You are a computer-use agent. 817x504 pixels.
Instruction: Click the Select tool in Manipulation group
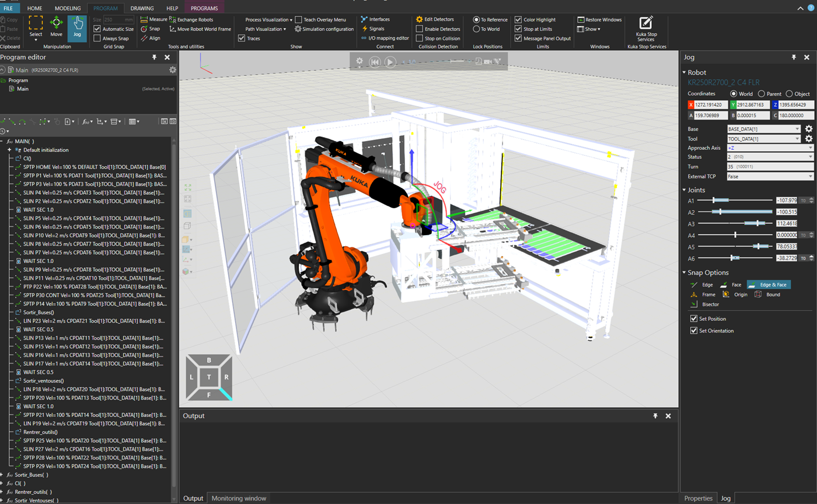(x=36, y=28)
